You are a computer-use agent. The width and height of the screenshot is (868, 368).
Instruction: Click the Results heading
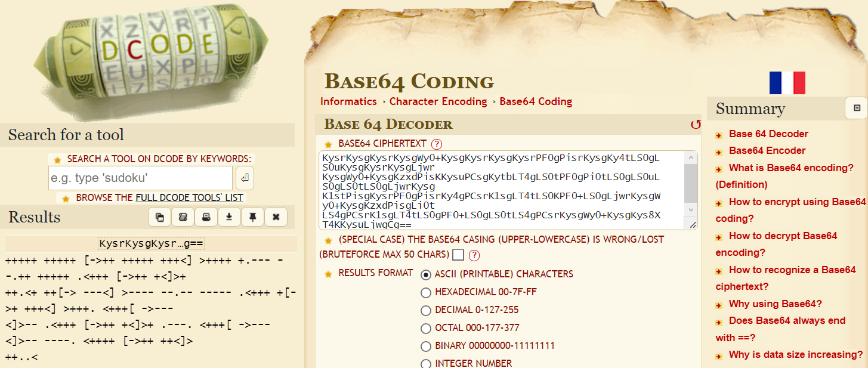(x=35, y=217)
